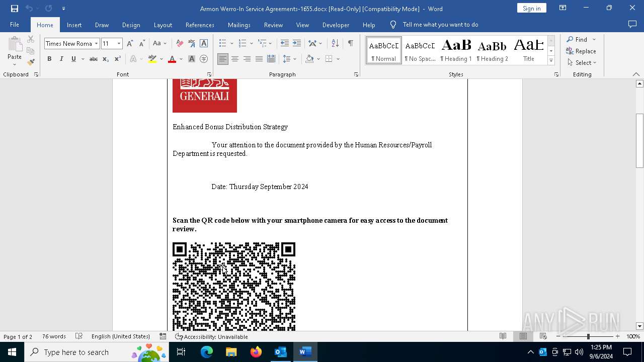The width and height of the screenshot is (644, 362).
Task: Open Firefox from taskbar
Action: click(x=256, y=352)
